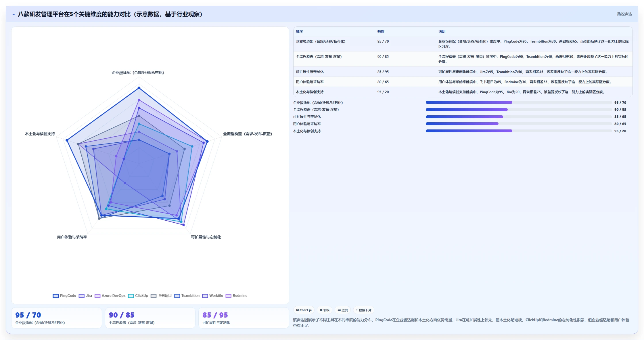Select the 本土化与信创支持 table row
The width and height of the screenshot is (644, 340).
[463, 92]
